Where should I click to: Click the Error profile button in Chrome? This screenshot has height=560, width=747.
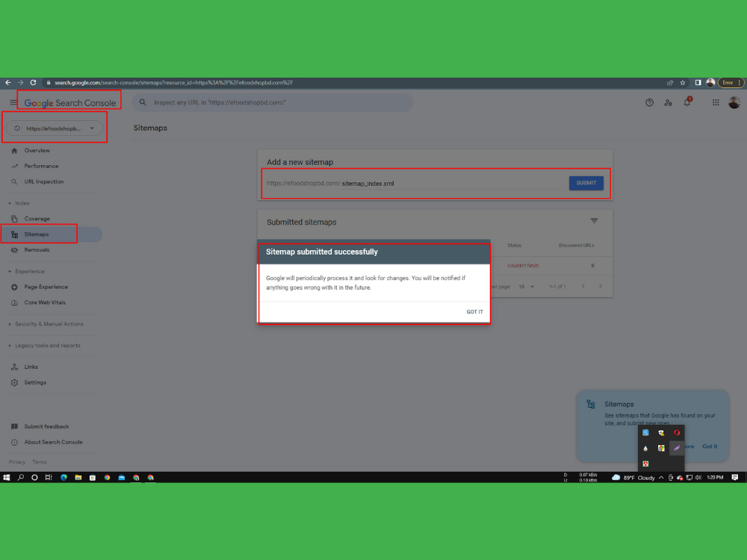click(731, 82)
